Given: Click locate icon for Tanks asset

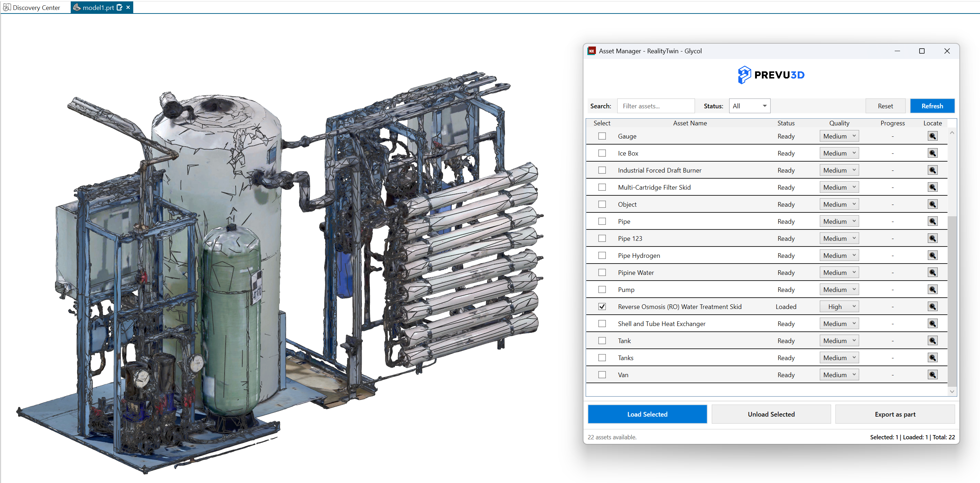Looking at the screenshot, I should pos(932,358).
